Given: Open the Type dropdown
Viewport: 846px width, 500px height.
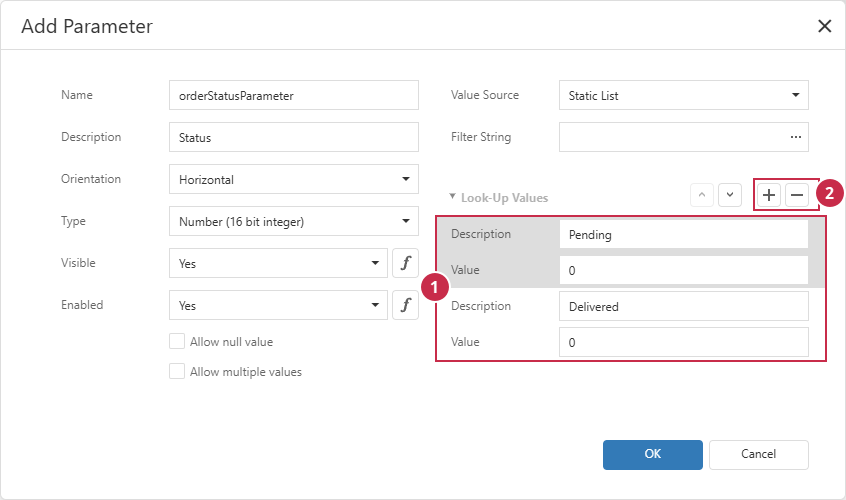Looking at the screenshot, I should tap(294, 221).
